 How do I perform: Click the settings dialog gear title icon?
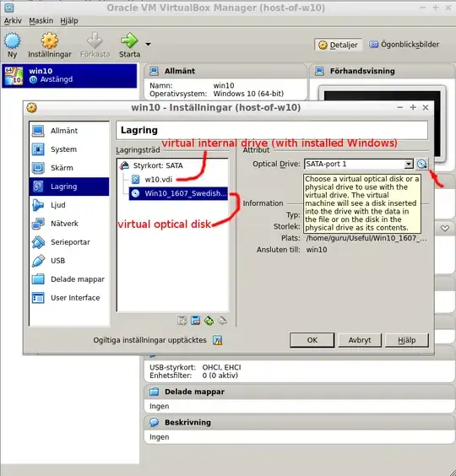coord(31,107)
